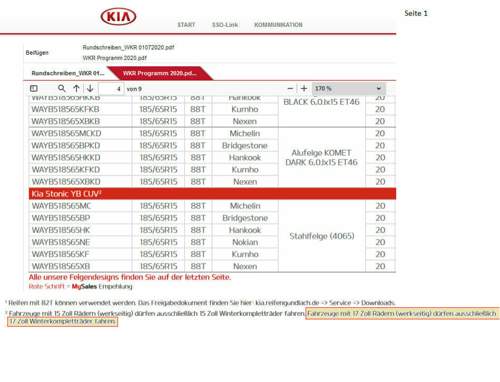Select part number WAYB518565BPKD
This screenshot has height=382, width=500.
pos(66,146)
